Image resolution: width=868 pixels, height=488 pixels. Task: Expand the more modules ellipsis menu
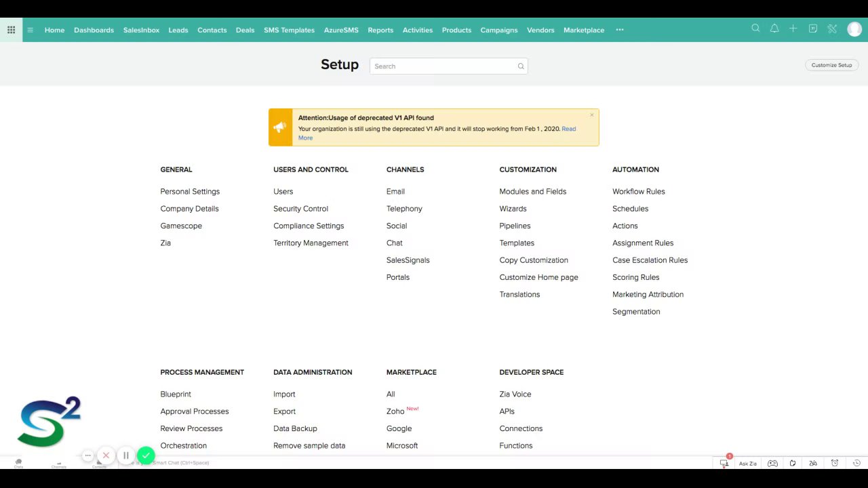pyautogui.click(x=620, y=30)
